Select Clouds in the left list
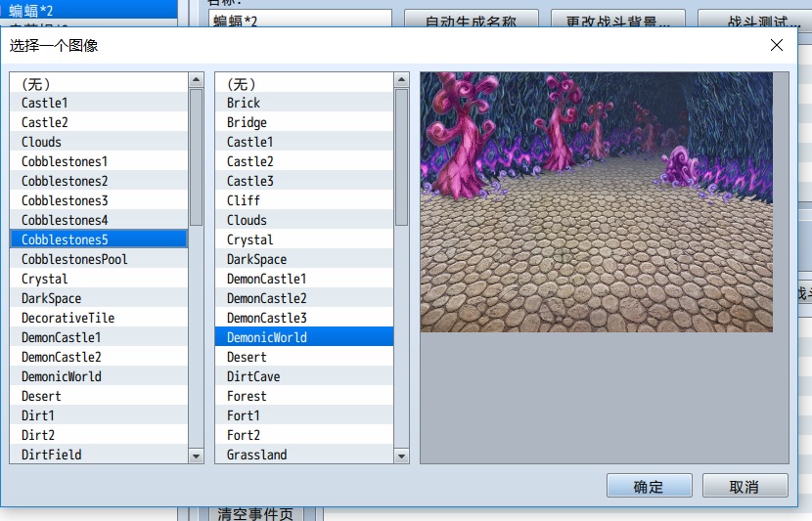The width and height of the screenshot is (812, 521). point(99,143)
